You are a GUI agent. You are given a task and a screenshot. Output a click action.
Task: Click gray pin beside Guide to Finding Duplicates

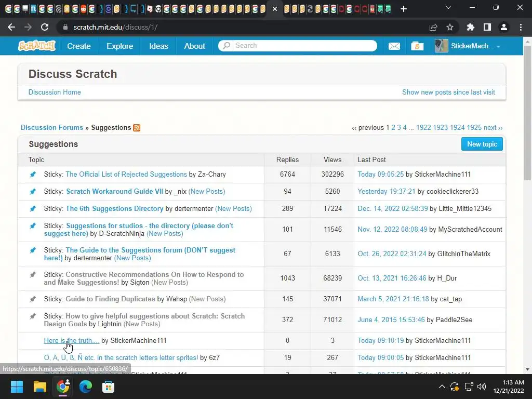pyautogui.click(x=33, y=299)
